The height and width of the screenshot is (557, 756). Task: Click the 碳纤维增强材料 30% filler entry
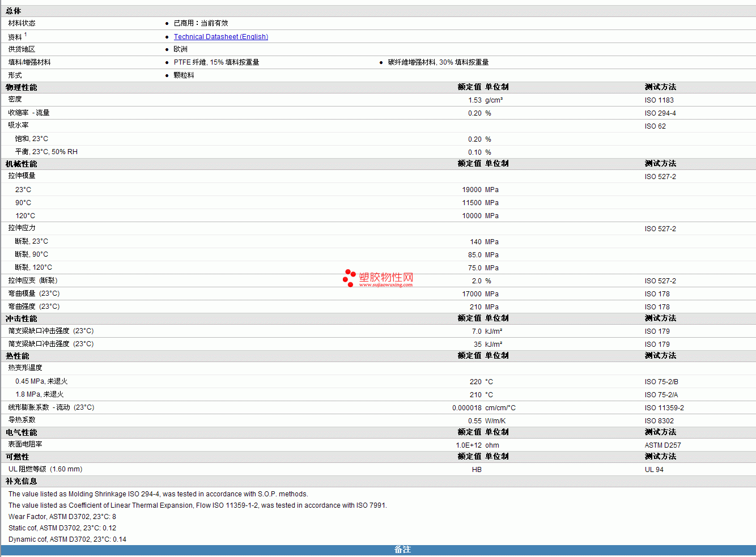click(x=438, y=62)
